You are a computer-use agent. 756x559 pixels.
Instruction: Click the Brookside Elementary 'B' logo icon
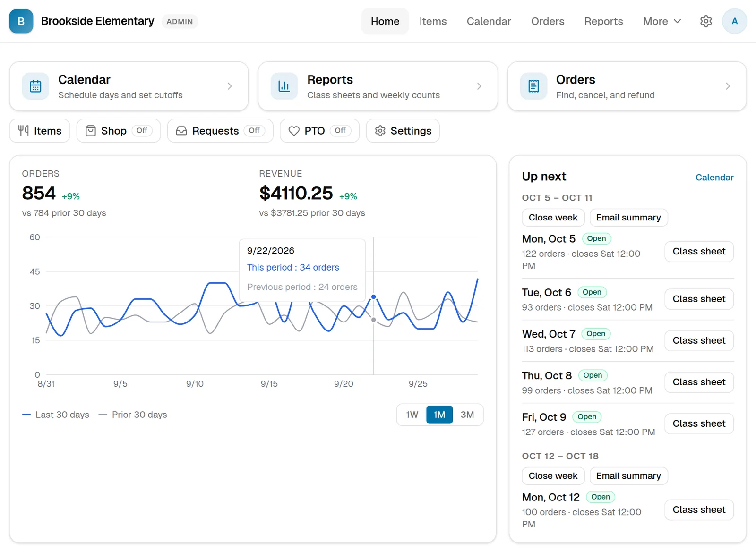(x=21, y=21)
